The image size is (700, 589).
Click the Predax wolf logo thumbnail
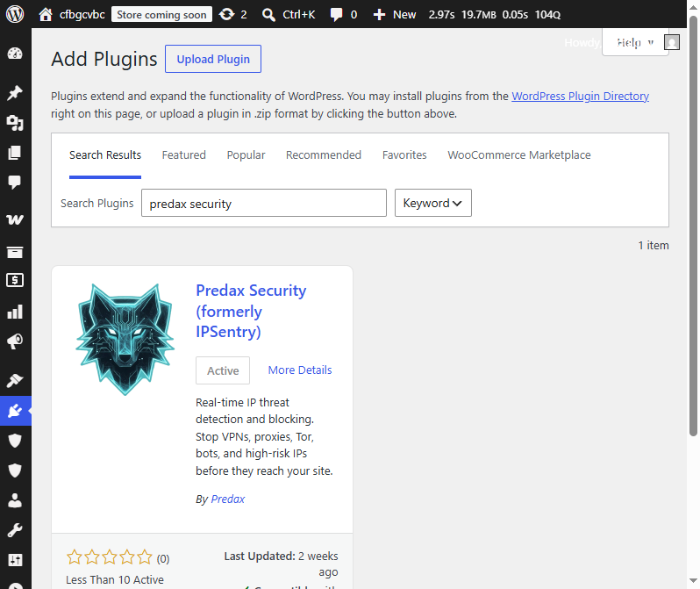(x=125, y=339)
